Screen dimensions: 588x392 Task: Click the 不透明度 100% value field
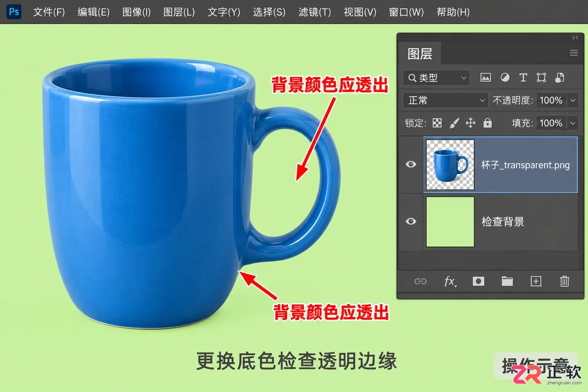point(551,100)
